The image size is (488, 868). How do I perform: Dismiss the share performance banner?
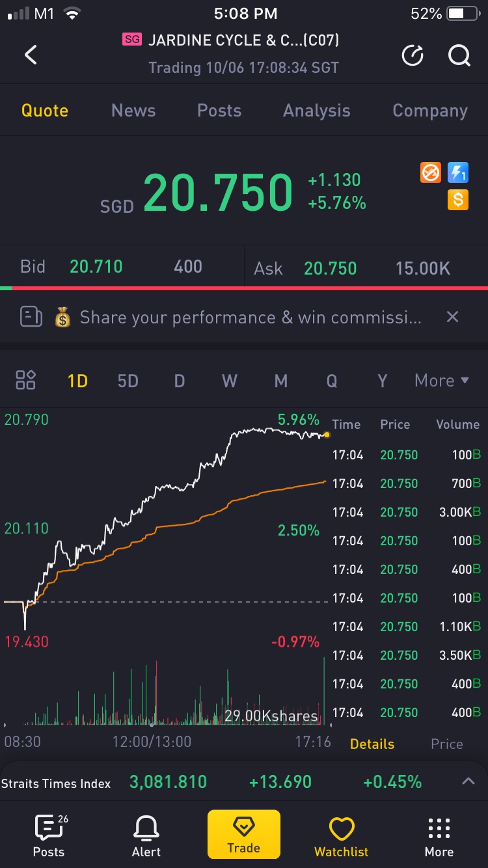pyautogui.click(x=453, y=317)
